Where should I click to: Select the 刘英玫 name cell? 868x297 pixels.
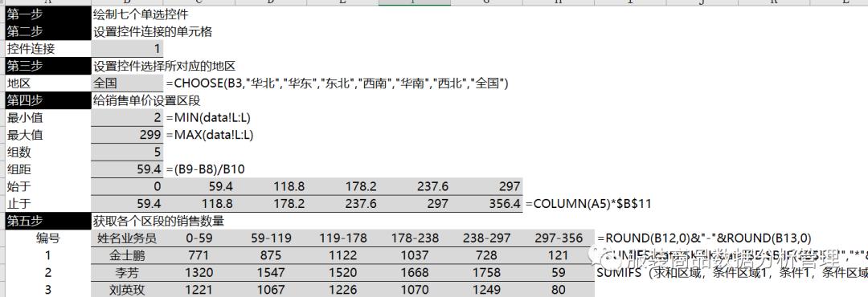(x=127, y=289)
